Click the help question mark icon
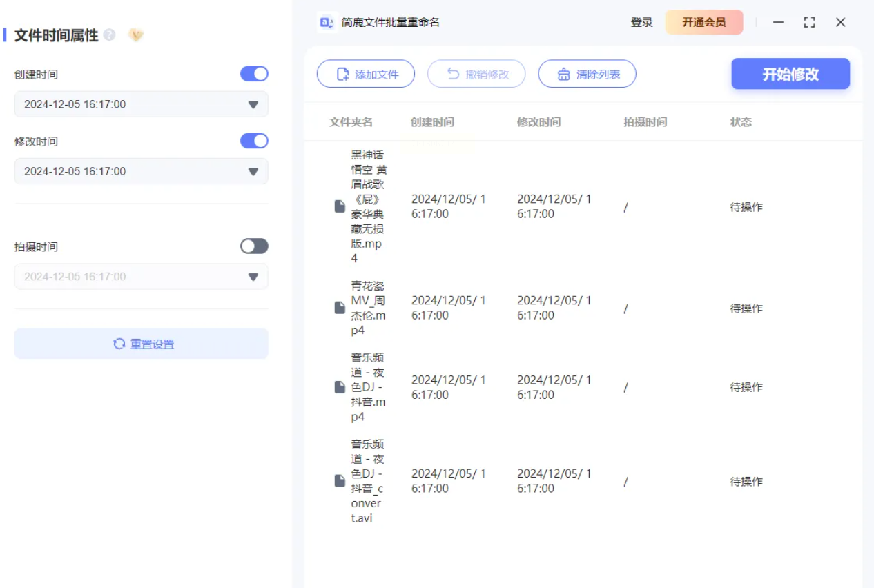The width and height of the screenshot is (874, 588). (109, 35)
